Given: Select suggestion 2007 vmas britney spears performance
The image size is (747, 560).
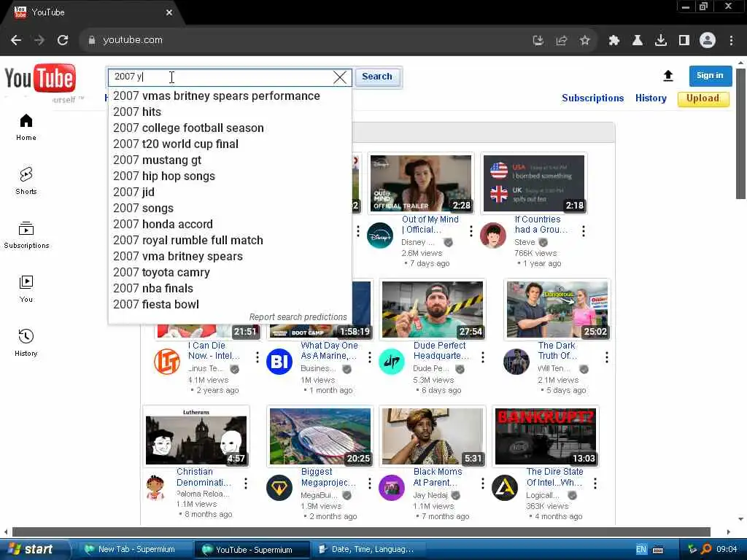Looking at the screenshot, I should click(x=230, y=96).
